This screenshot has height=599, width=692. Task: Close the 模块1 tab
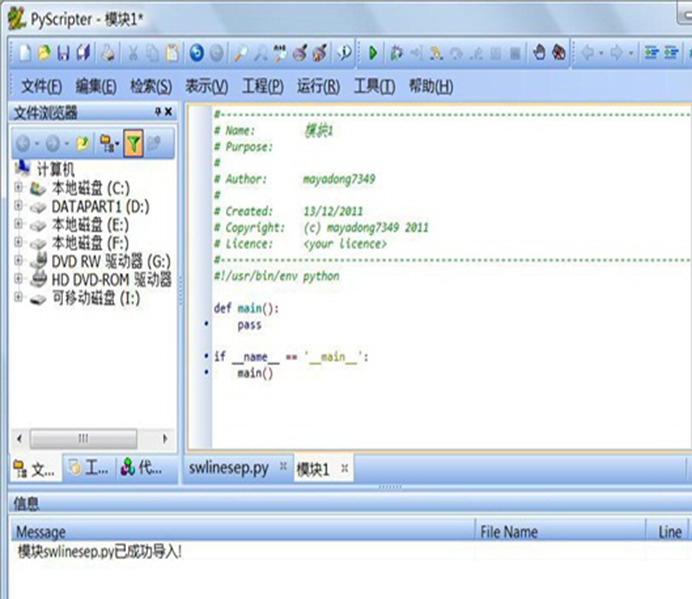pos(345,468)
